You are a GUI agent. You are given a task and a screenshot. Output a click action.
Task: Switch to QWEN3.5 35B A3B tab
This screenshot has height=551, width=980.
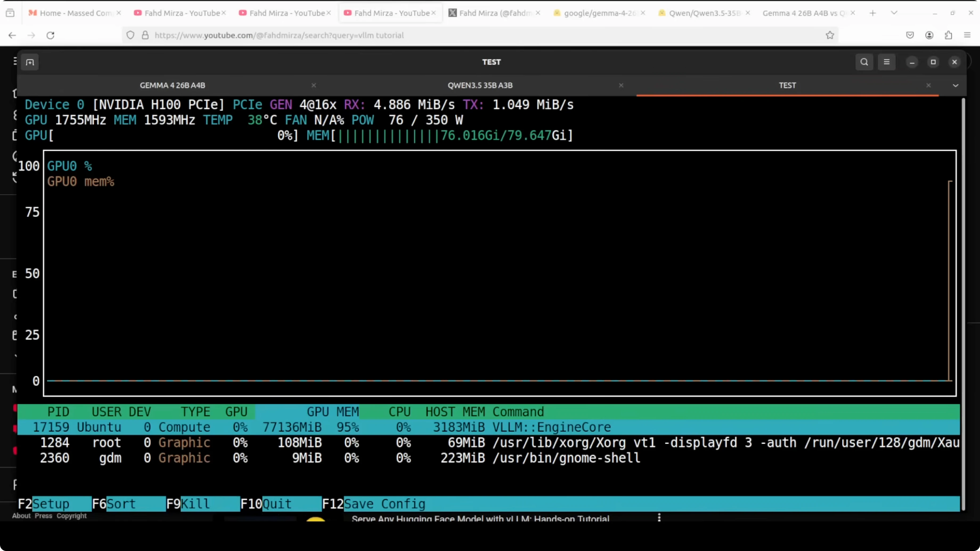click(x=480, y=85)
